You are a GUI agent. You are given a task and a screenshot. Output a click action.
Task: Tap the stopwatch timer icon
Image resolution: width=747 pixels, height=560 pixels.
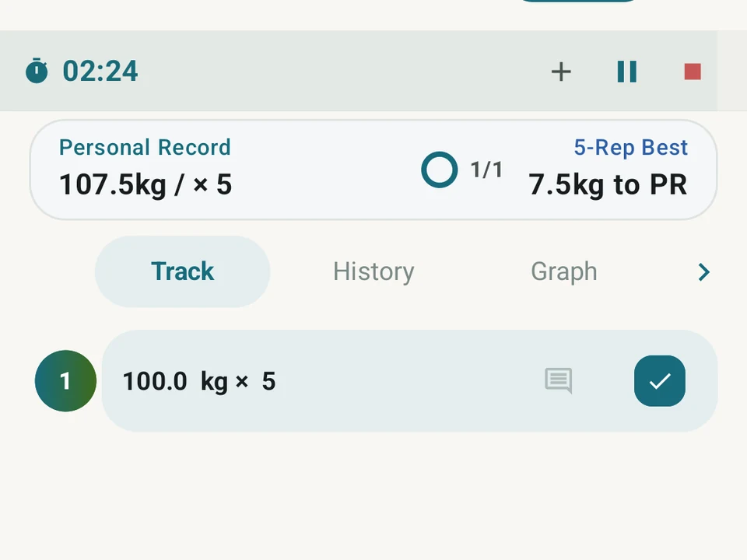point(37,71)
